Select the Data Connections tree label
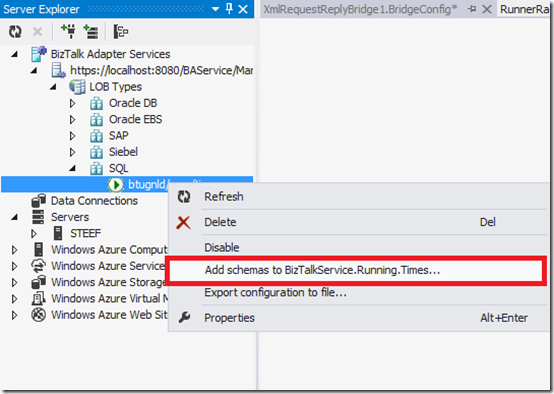Image resolution: width=554 pixels, height=394 pixels. (x=94, y=201)
